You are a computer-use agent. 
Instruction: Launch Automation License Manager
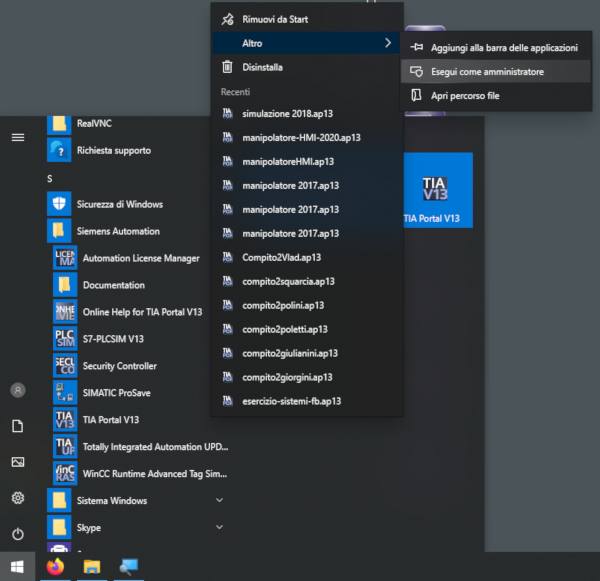click(x=140, y=258)
